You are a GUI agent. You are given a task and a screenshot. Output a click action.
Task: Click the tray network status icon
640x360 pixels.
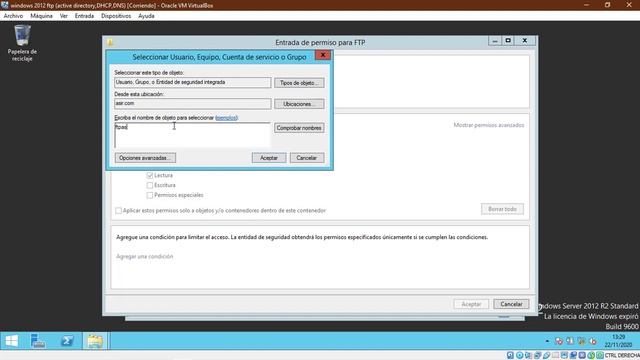coord(582,341)
